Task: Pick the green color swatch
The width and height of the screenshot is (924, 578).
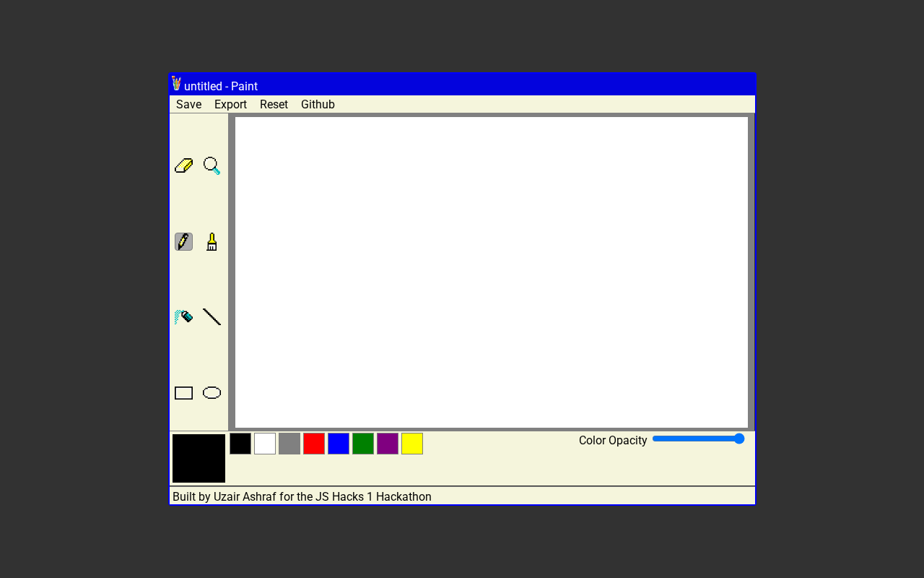Action: [x=363, y=444]
